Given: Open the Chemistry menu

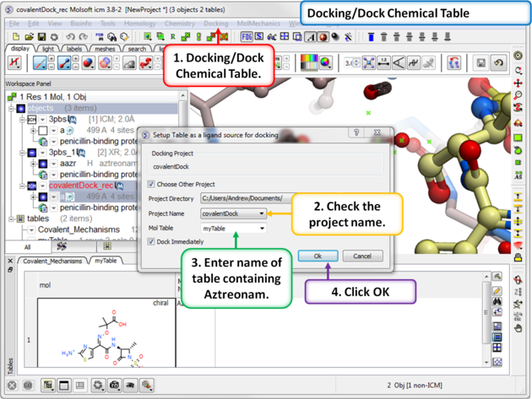Looking at the screenshot, I should 180,24.
